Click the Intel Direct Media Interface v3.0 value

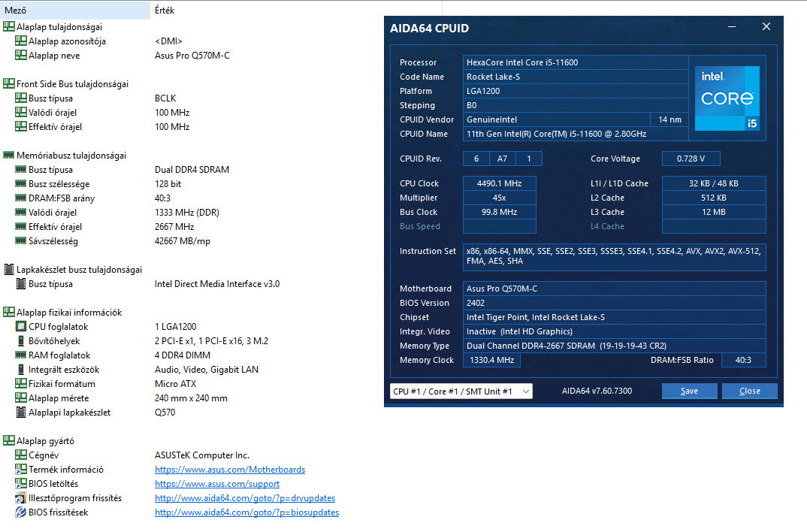point(217,283)
